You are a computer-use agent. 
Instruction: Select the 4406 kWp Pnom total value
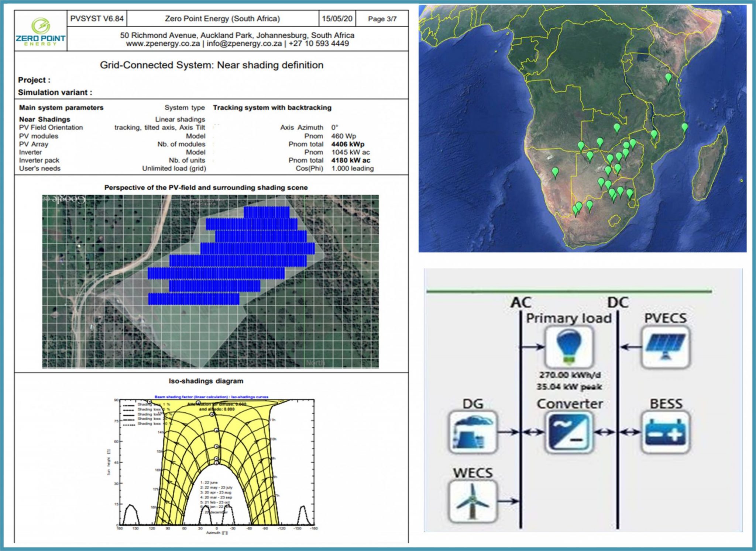pyautogui.click(x=347, y=144)
